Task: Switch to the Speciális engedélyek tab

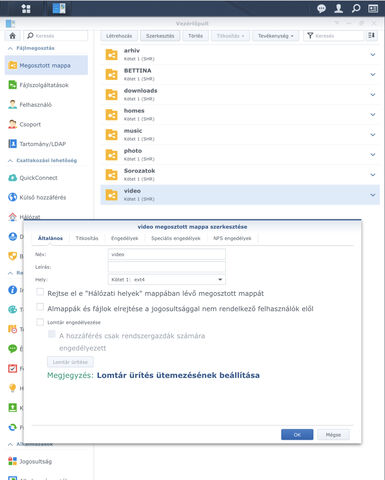Action: pyautogui.click(x=176, y=238)
